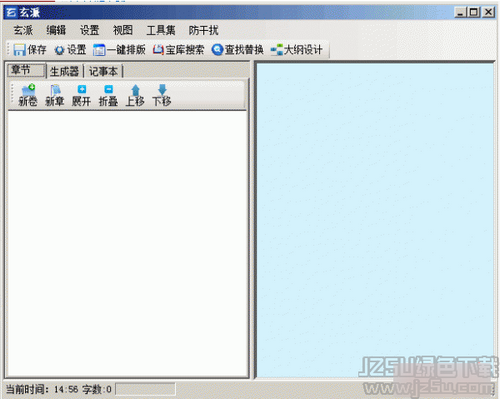Image resolution: width=500 pixels, height=399 pixels.
Task: Expand all chapters with 展开
Action: pyautogui.click(x=81, y=95)
